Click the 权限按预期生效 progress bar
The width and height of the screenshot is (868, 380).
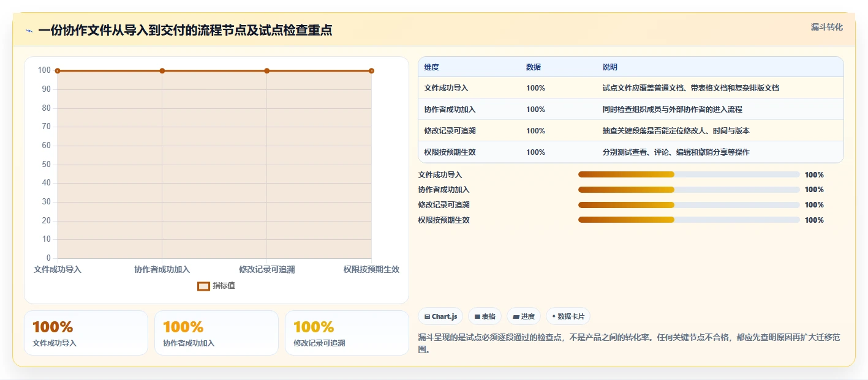(689, 220)
